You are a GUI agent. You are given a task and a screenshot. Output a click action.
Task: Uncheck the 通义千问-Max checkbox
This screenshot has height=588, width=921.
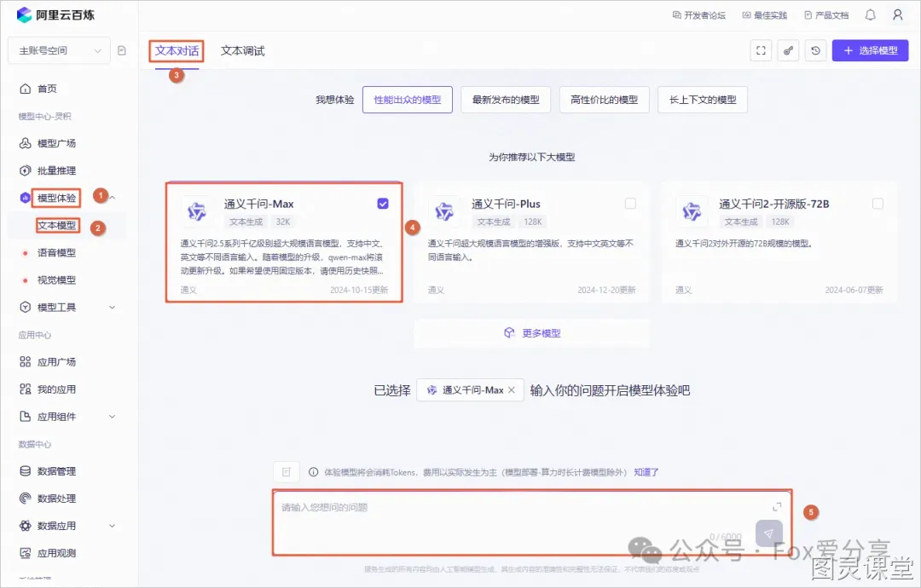click(x=383, y=204)
